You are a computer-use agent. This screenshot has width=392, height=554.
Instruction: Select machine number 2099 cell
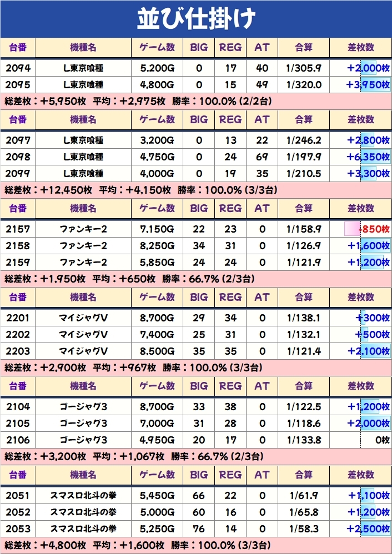(18, 174)
